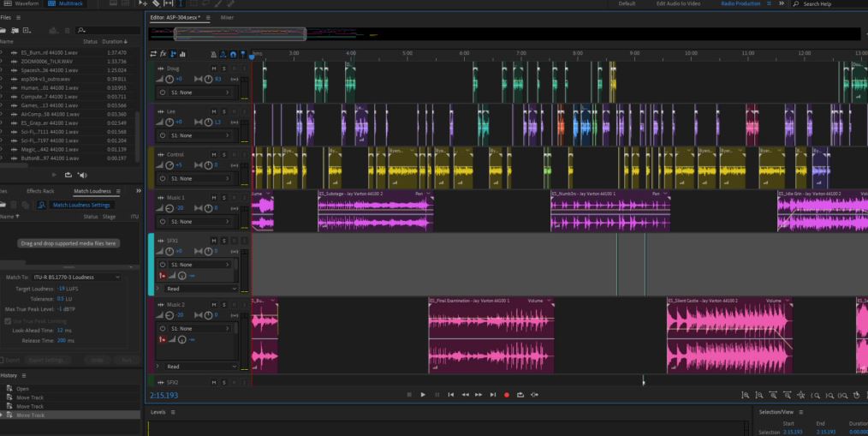Adjust the Control track pan knob
This screenshot has width=868, height=436.
pos(208,165)
